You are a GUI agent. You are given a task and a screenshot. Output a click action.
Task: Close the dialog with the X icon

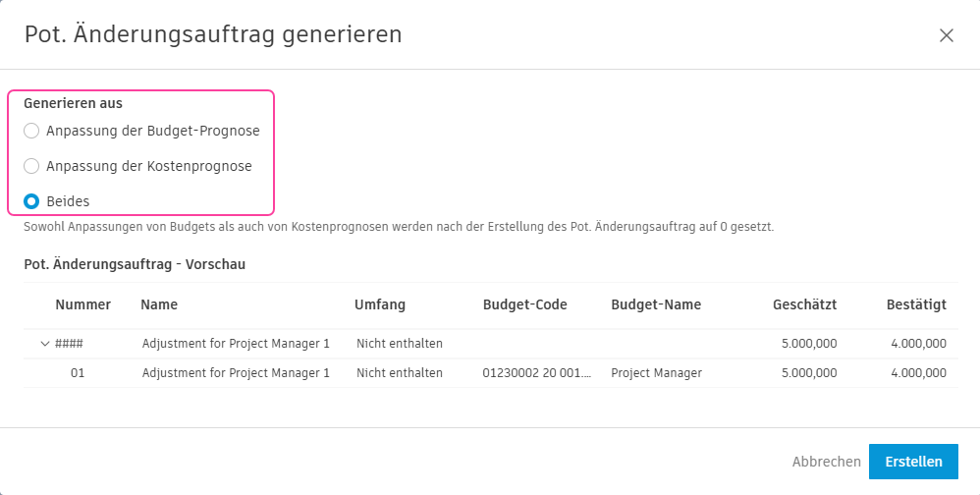point(947,35)
